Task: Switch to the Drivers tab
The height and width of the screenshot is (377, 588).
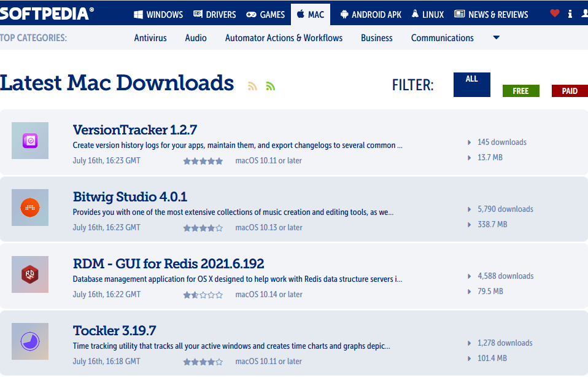Action: [x=214, y=15]
